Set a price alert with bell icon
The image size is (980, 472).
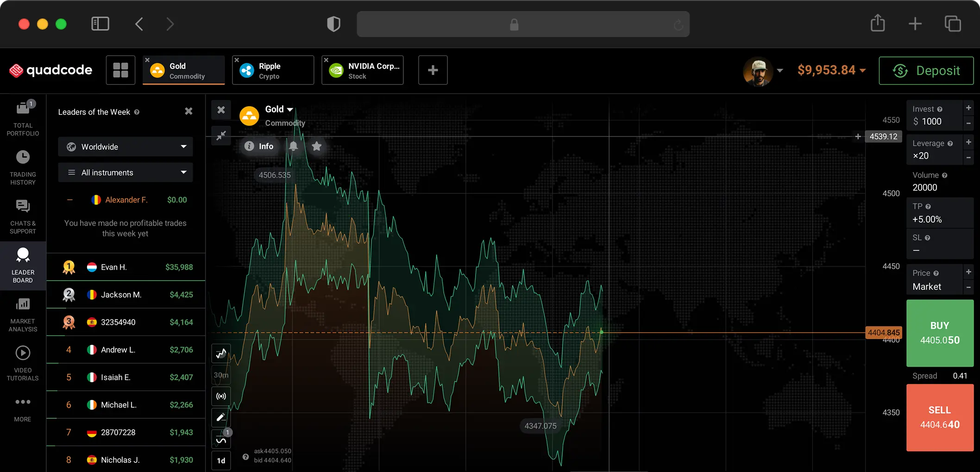pyautogui.click(x=293, y=146)
